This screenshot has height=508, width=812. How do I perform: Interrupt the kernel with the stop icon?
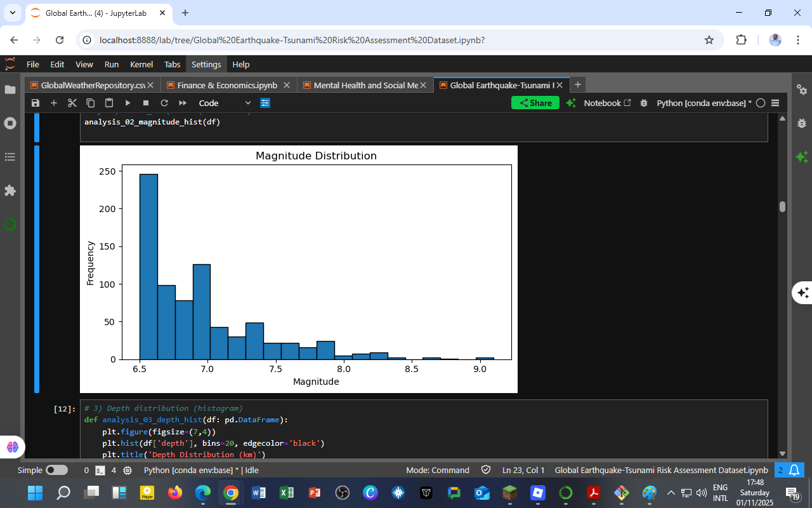tap(146, 102)
